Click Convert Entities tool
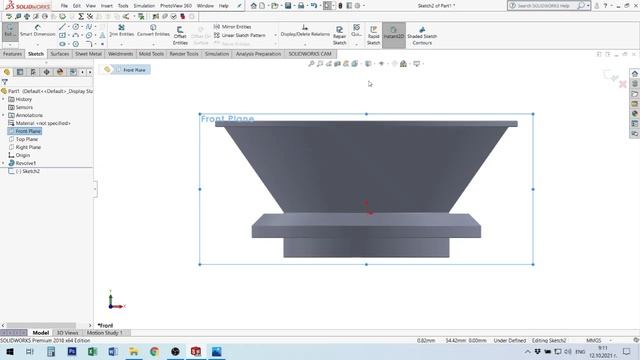The height and width of the screenshot is (360, 640). (153, 31)
